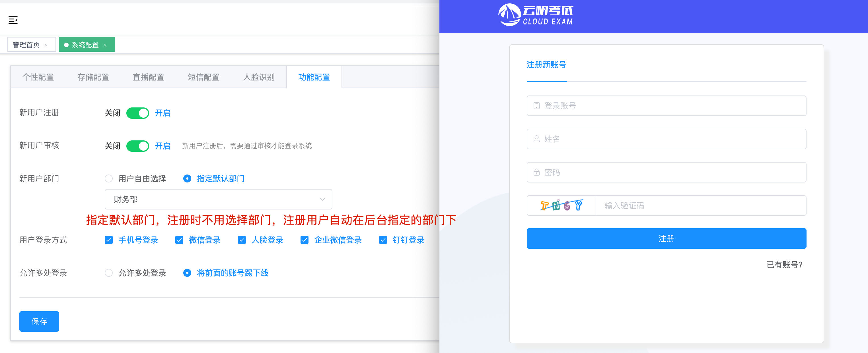
Task: Click the 已有账号? link
Action: [x=784, y=265]
